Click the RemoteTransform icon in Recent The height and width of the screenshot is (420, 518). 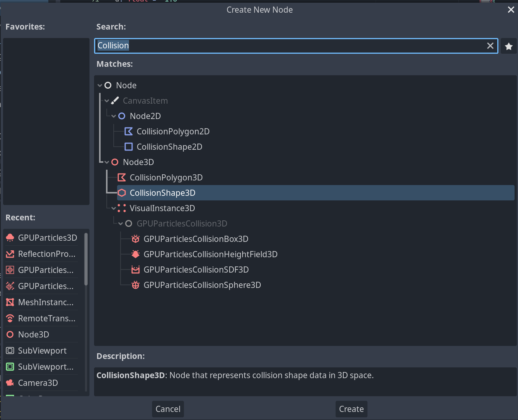10,318
